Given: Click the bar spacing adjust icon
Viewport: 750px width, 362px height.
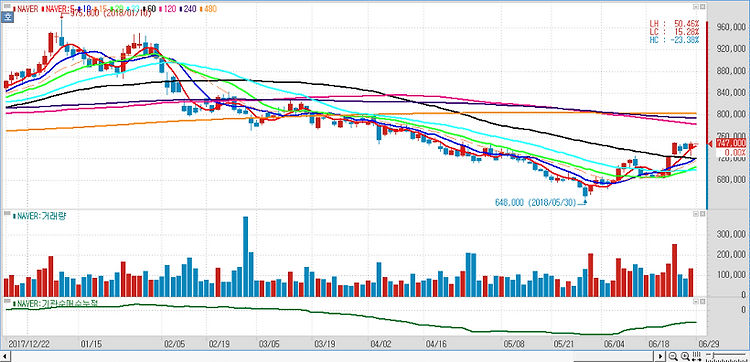Looking at the screenshot, I should (x=696, y=356).
